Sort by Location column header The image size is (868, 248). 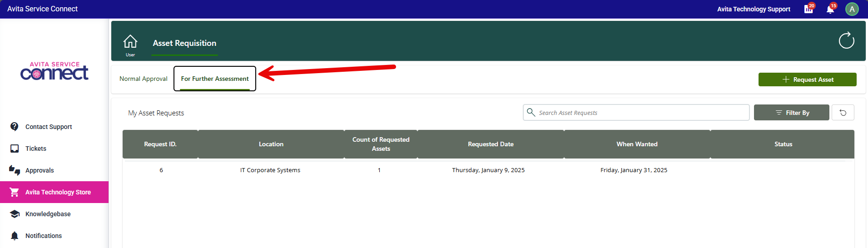click(x=271, y=144)
